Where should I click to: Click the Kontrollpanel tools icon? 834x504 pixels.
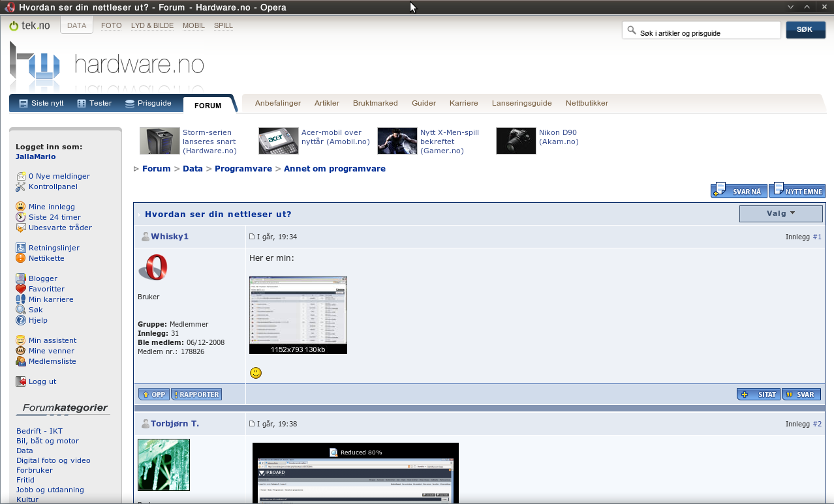point(21,186)
